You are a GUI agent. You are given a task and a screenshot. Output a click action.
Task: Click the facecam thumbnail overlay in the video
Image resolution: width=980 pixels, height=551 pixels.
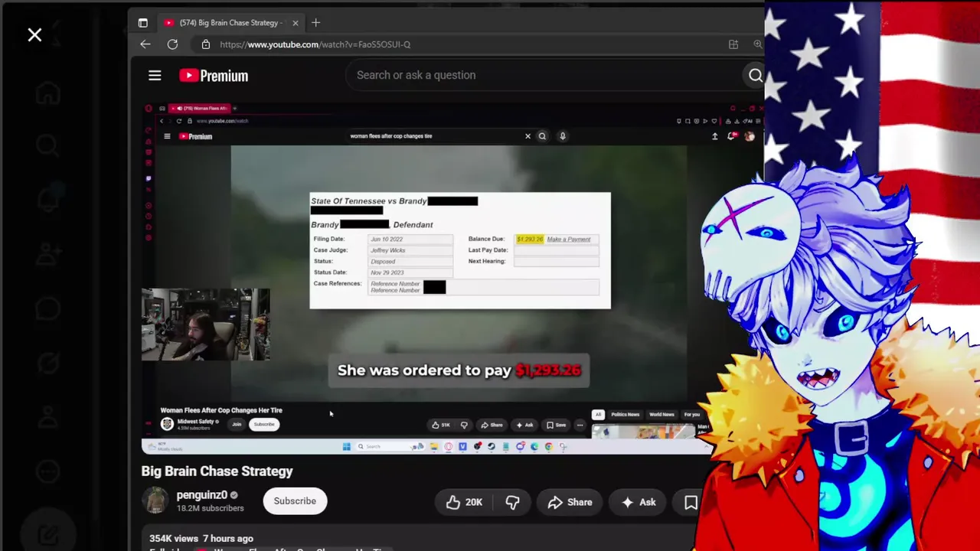tap(206, 324)
